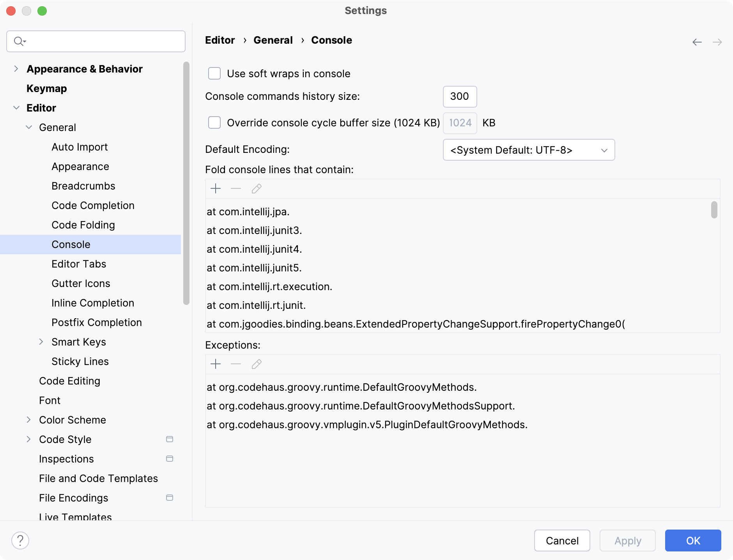Add a new fold pattern with the plus icon
Viewport: 733px width, 560px height.
(x=216, y=189)
